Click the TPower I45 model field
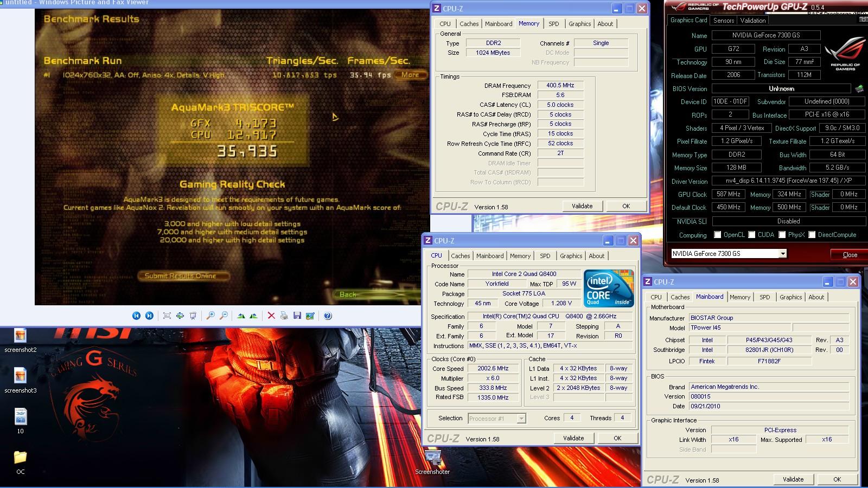 [x=739, y=328]
